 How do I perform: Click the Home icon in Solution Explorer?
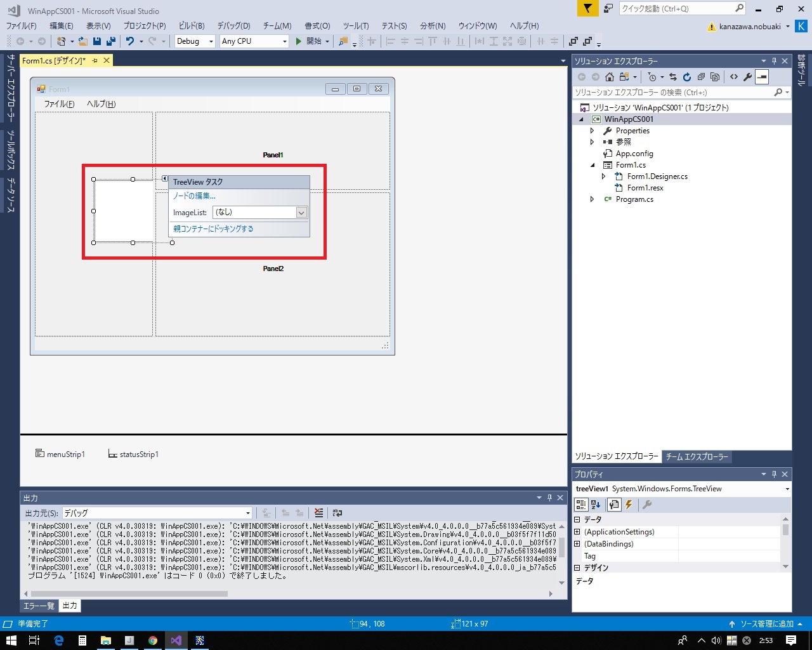point(610,77)
